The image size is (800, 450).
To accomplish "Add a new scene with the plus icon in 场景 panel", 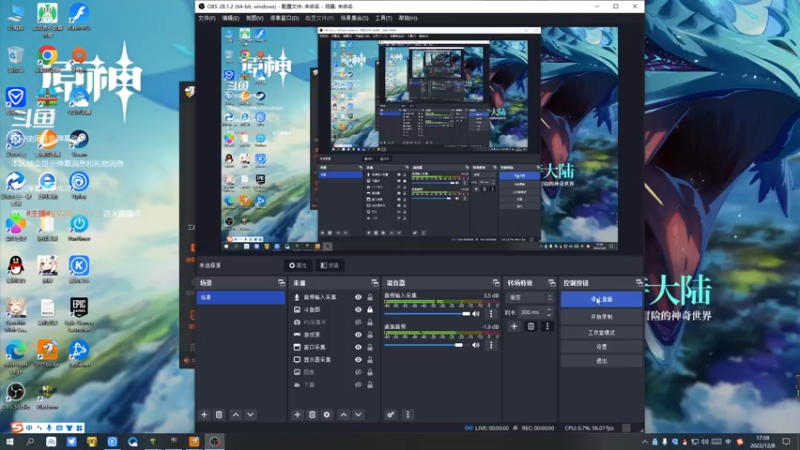I will coord(204,414).
